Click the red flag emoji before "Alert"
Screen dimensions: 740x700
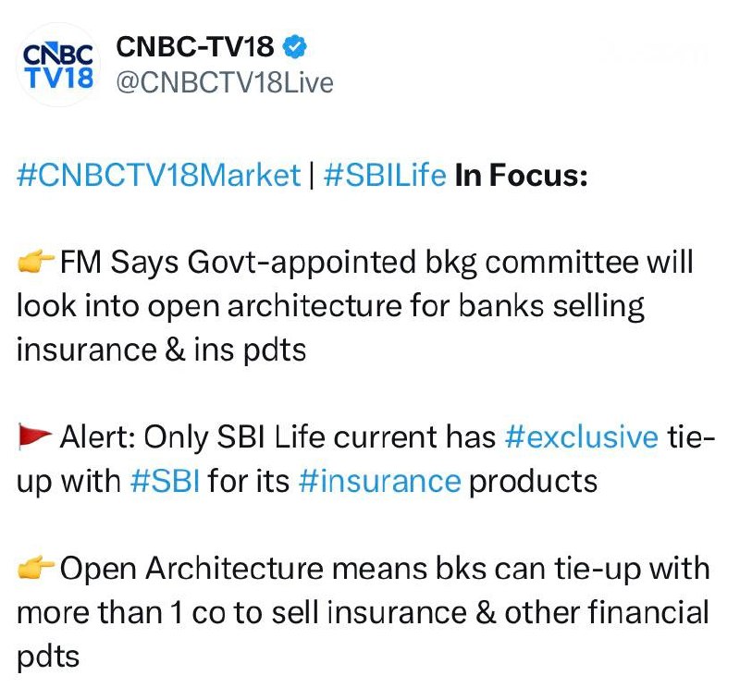[36, 438]
